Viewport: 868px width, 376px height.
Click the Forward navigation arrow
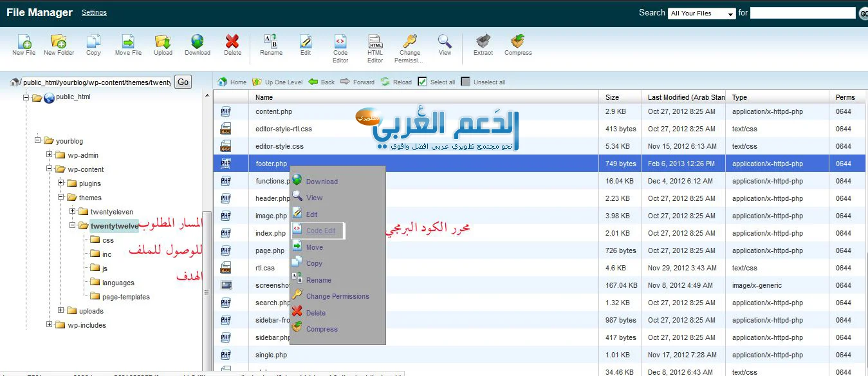[x=357, y=82]
